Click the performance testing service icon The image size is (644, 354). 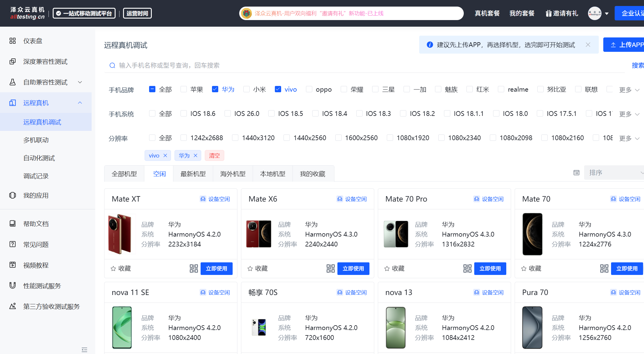click(x=13, y=286)
